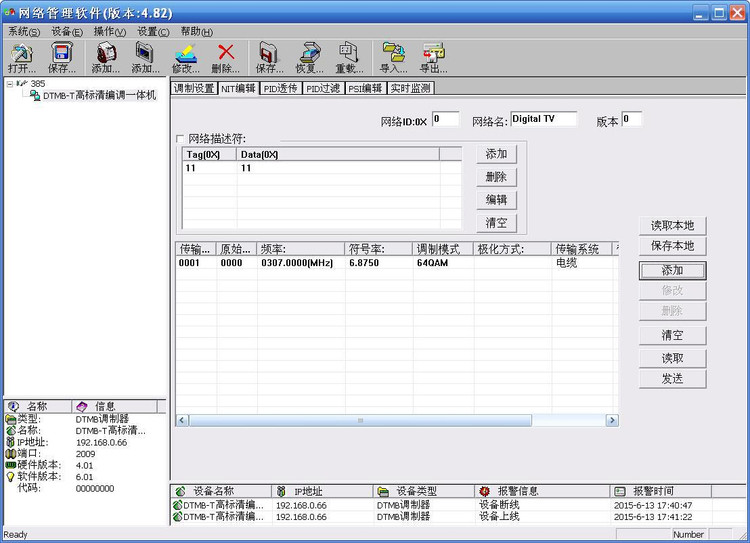Image resolution: width=750 pixels, height=543 pixels.
Task: Click the 传输系统 column header
Action: 582,249
